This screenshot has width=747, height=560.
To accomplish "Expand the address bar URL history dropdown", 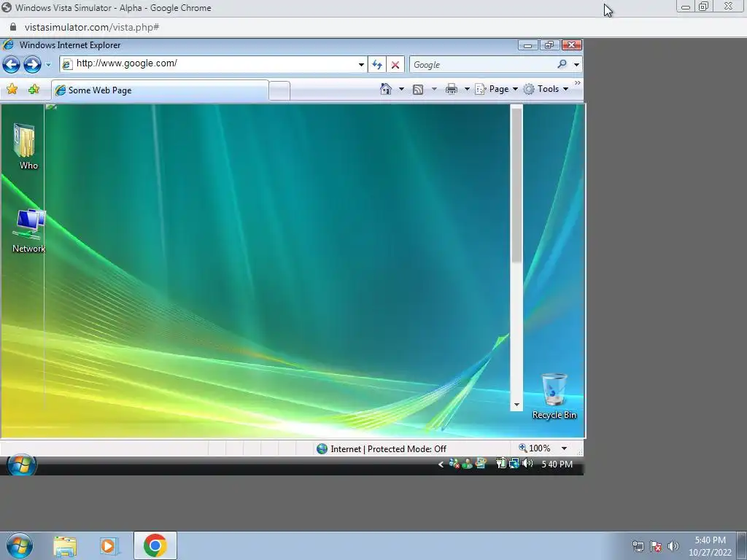I will (361, 65).
